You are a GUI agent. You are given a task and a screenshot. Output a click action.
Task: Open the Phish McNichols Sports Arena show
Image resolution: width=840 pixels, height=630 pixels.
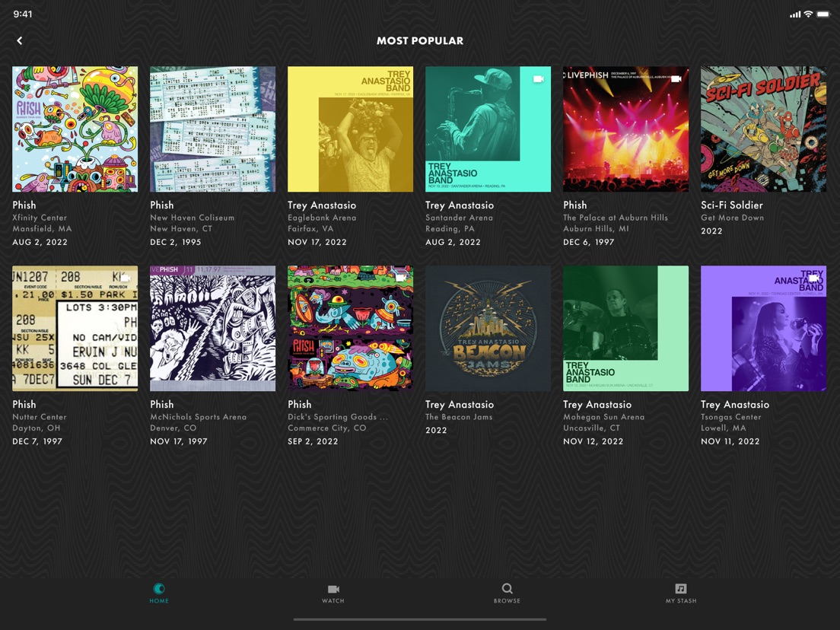212,327
